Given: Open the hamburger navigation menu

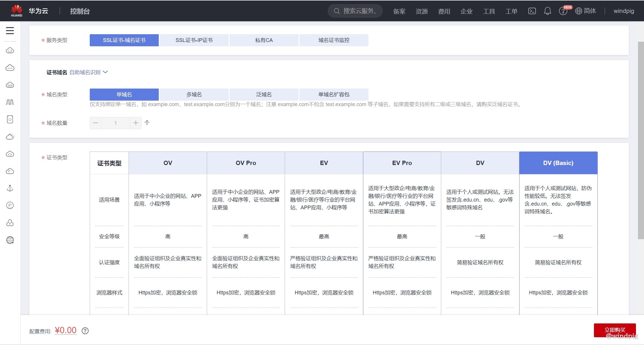Looking at the screenshot, I should click(x=10, y=30).
